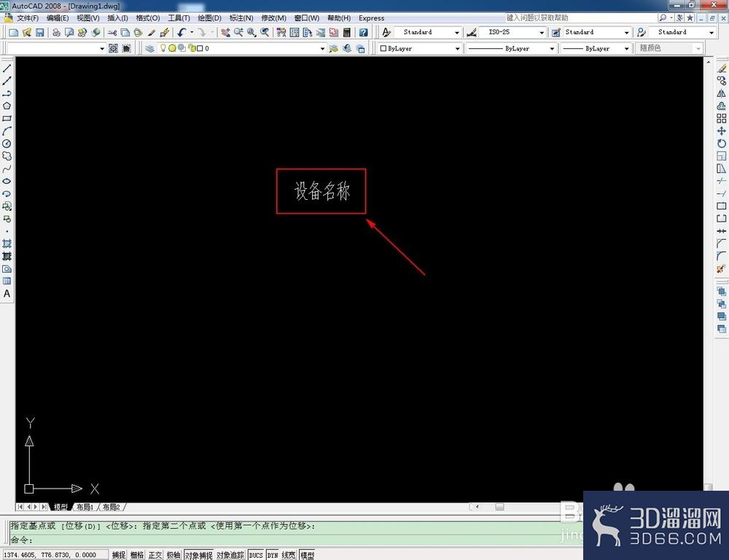Toggle 对象追踪 object tracking in status bar
Image resolution: width=729 pixels, height=560 pixels.
(230, 555)
